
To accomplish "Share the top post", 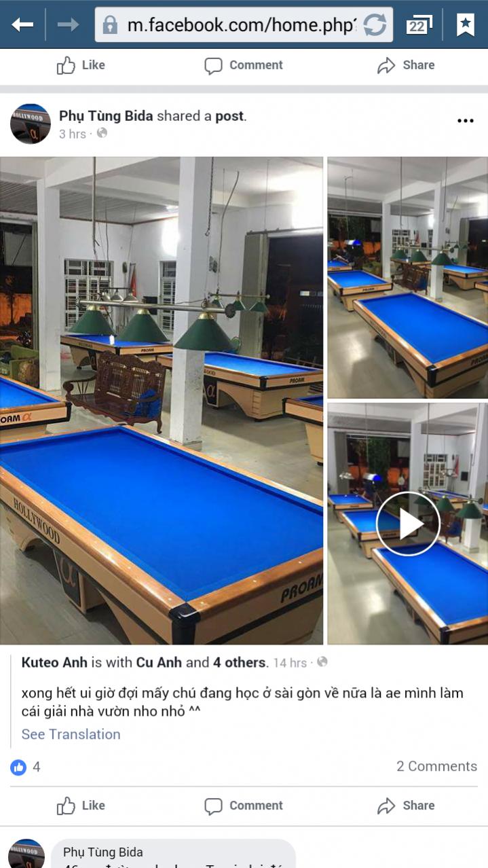I will (406, 65).
